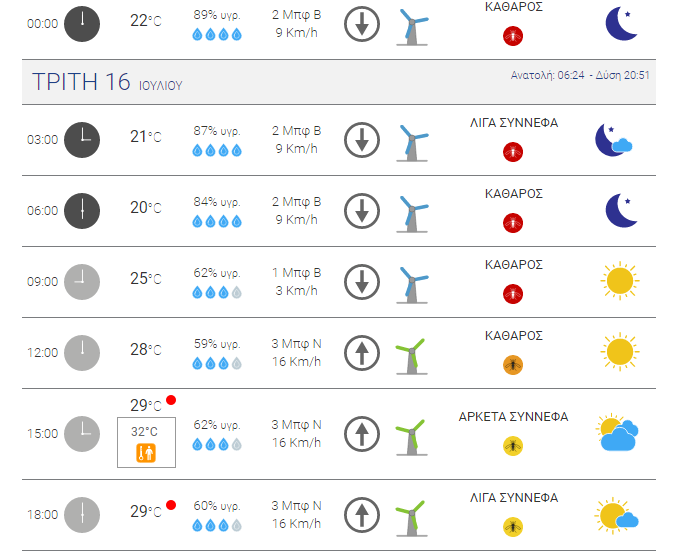Click the blue wind turbine at 06:00
This screenshot has width=673, height=551.
click(x=412, y=214)
